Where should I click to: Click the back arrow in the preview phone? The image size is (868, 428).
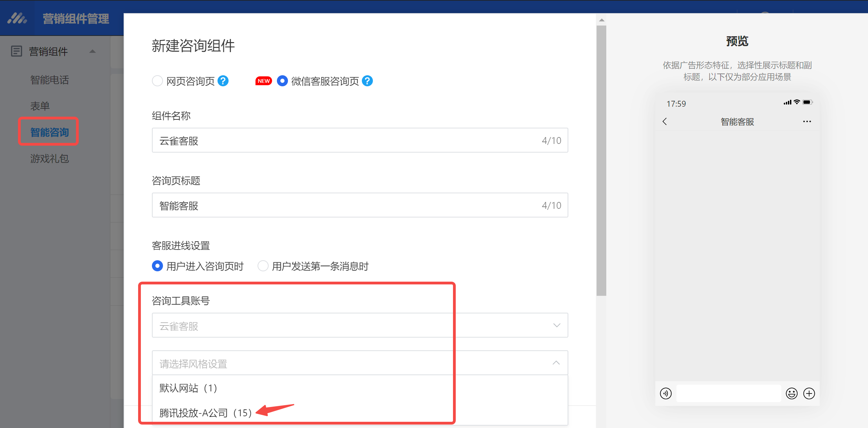pyautogui.click(x=665, y=121)
